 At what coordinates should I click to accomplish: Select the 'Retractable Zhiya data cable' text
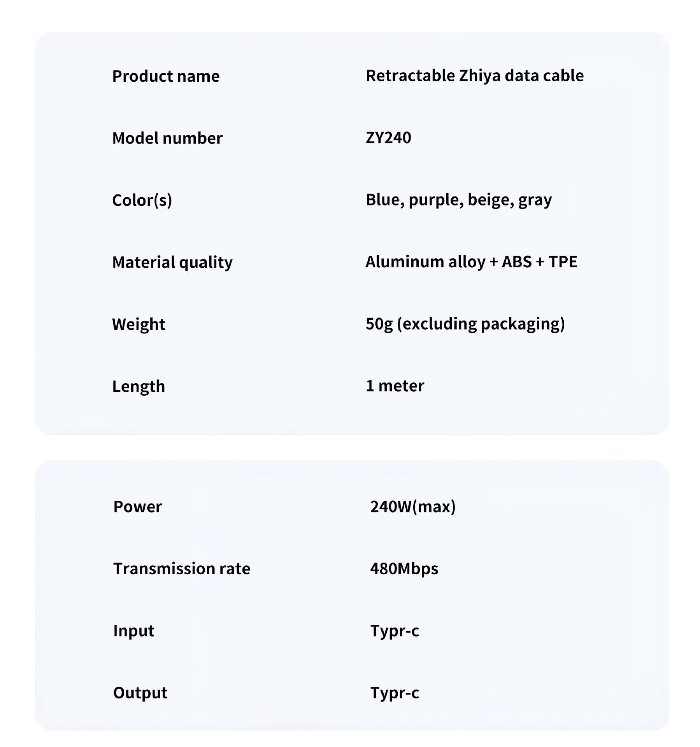(x=474, y=76)
